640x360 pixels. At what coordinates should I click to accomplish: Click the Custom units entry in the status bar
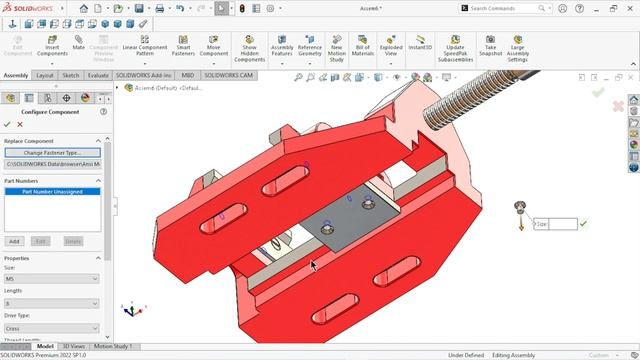(x=598, y=356)
